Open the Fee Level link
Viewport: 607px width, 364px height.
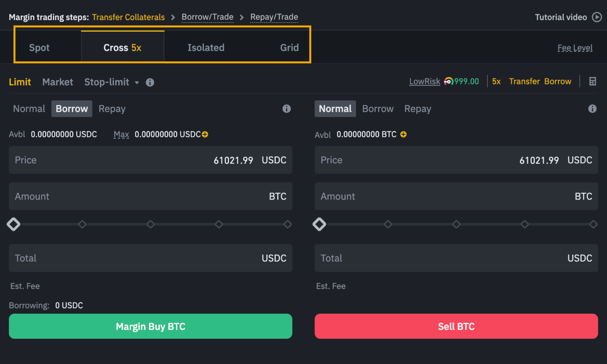point(575,48)
